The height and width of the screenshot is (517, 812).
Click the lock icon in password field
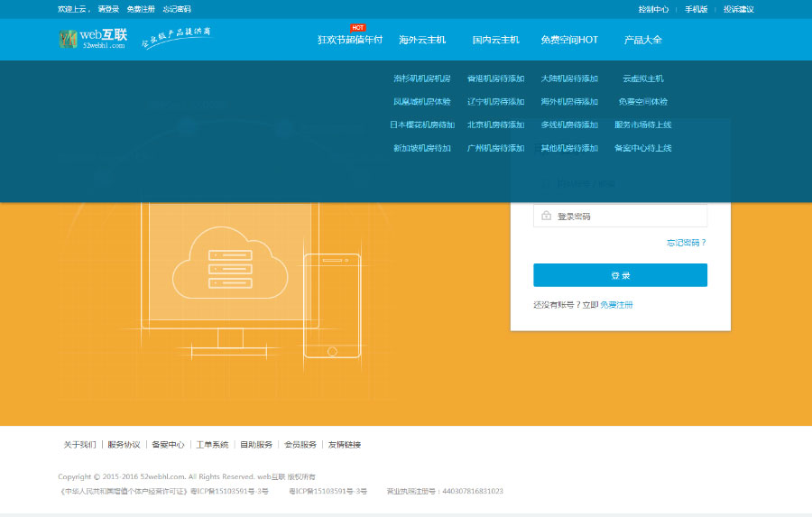pos(546,217)
